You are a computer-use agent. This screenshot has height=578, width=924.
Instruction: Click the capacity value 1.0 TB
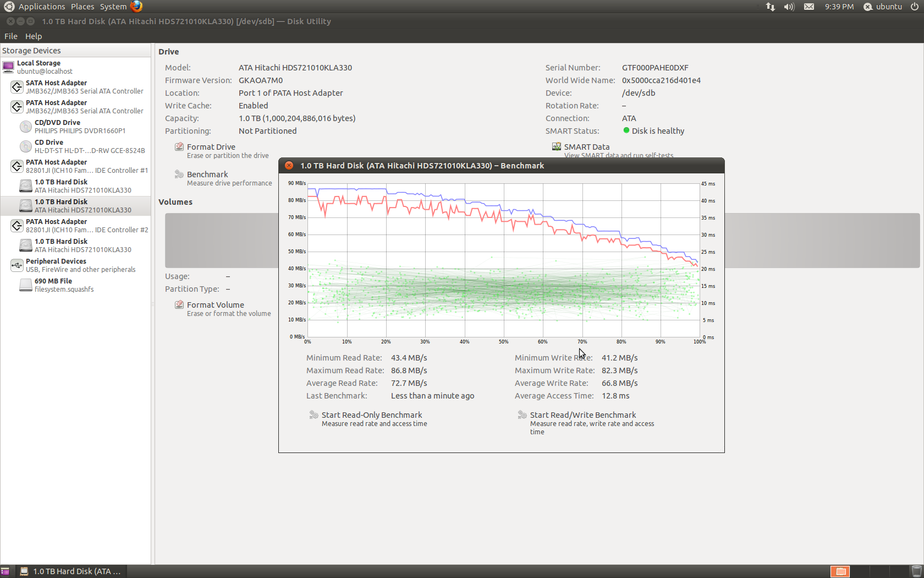click(x=297, y=118)
